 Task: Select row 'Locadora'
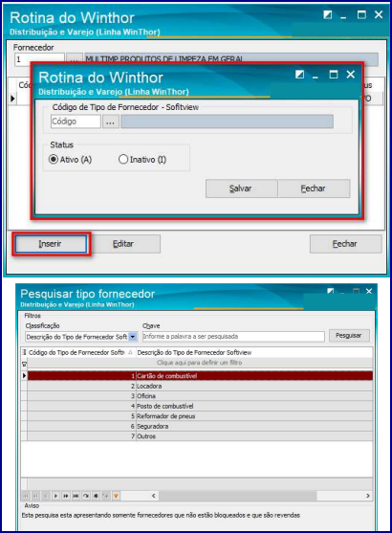[200, 387]
